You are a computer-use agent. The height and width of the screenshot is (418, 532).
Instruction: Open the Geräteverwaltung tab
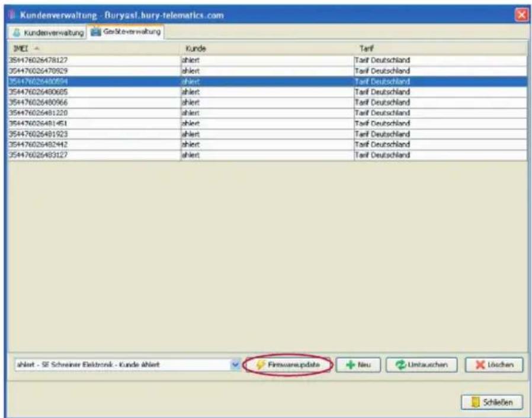pyautogui.click(x=126, y=32)
